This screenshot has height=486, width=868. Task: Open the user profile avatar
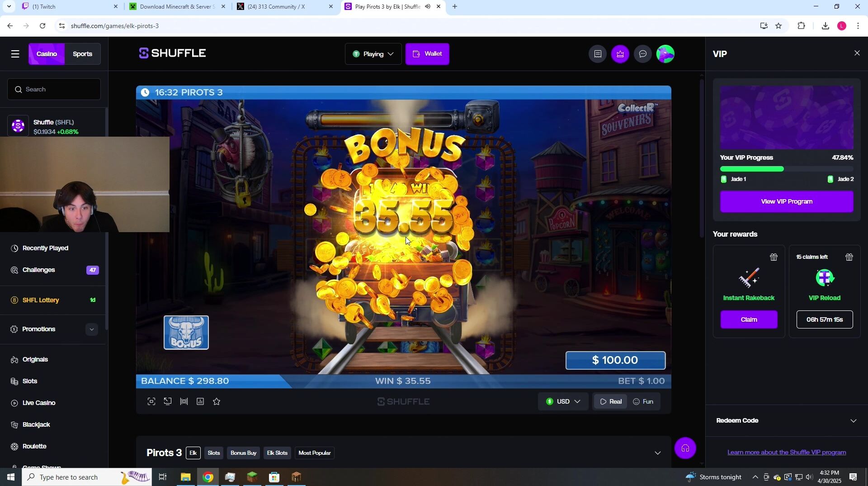click(665, 54)
